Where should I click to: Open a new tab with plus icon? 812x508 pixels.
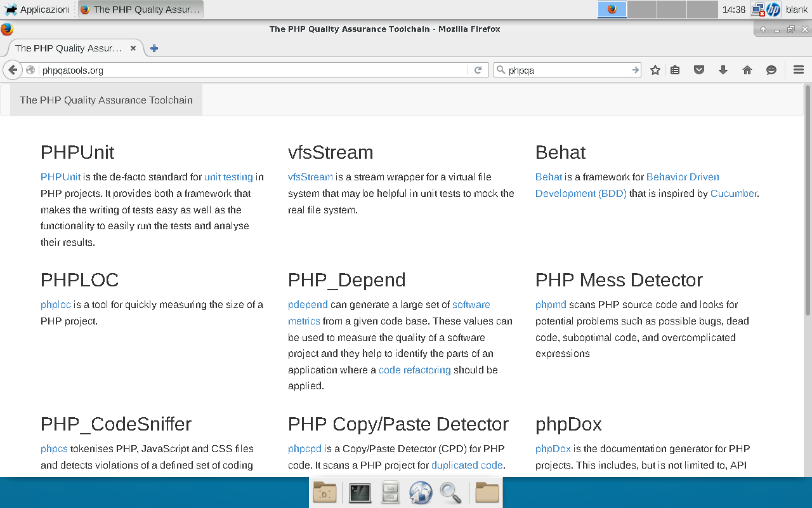154,48
